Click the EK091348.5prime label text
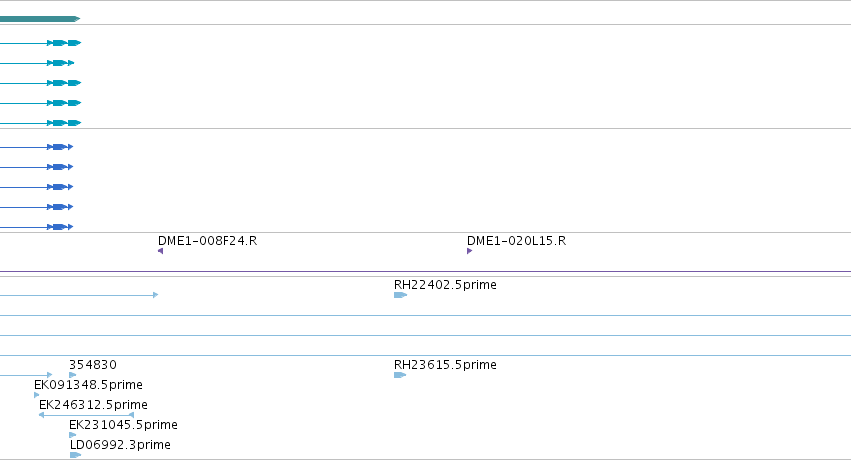This screenshot has width=851, height=460. (x=88, y=385)
